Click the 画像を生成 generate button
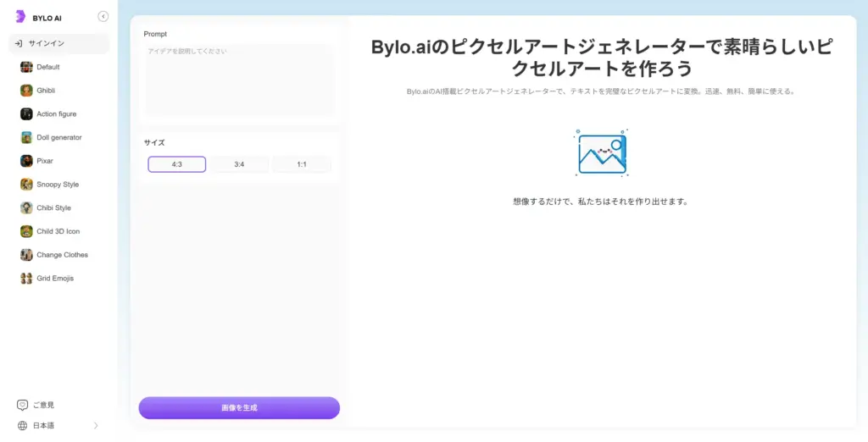868x442 pixels. coord(239,407)
